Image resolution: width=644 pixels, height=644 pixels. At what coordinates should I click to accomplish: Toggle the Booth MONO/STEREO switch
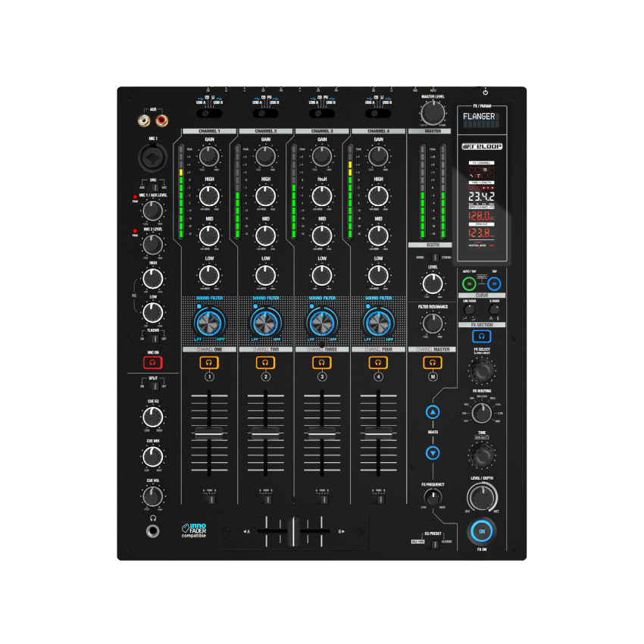(x=433, y=258)
